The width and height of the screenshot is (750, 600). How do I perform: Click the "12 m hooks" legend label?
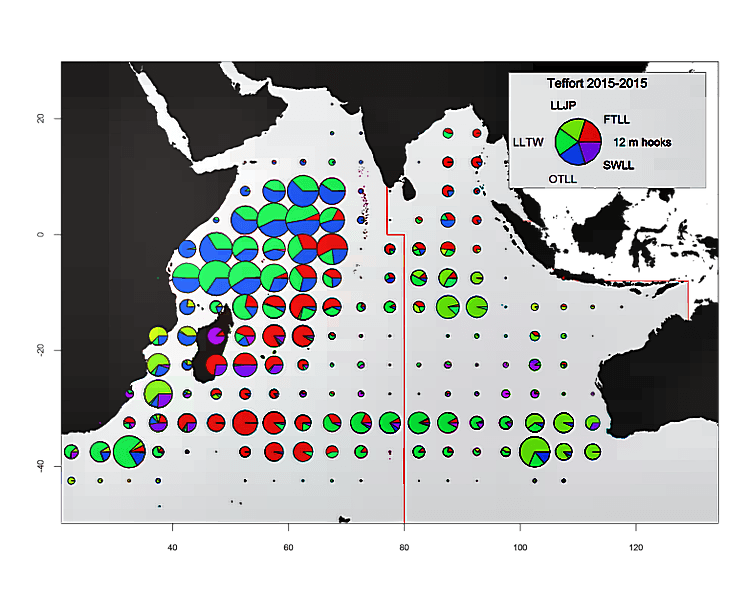point(642,143)
